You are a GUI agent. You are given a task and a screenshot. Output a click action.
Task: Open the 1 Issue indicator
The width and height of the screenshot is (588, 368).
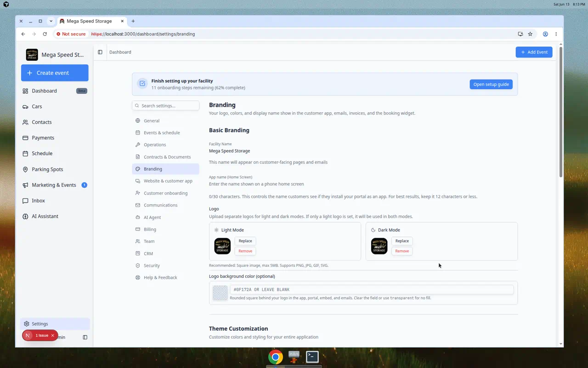(42, 335)
